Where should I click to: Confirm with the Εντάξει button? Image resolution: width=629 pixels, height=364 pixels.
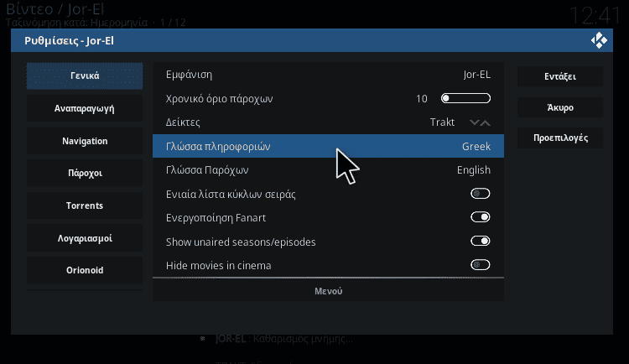pos(560,76)
